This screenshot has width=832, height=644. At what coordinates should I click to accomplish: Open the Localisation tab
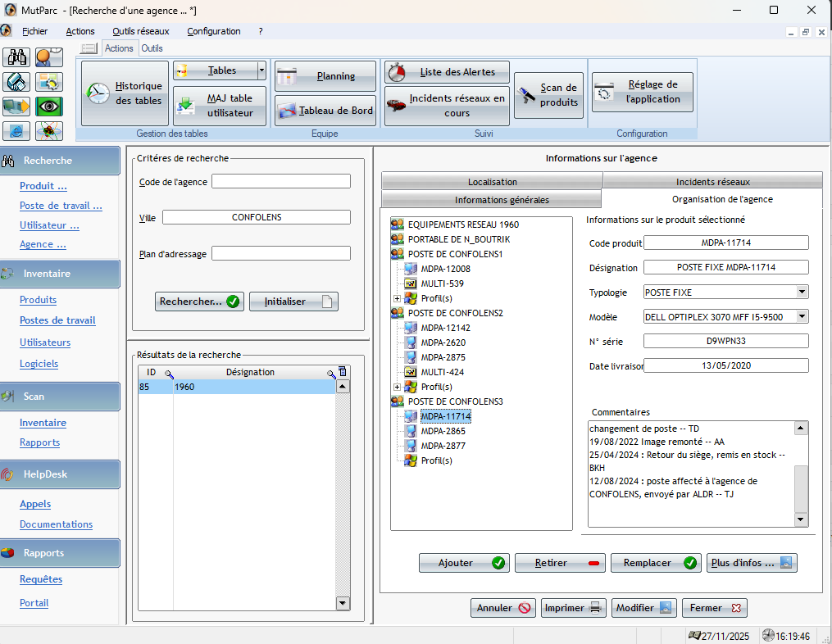coord(492,182)
